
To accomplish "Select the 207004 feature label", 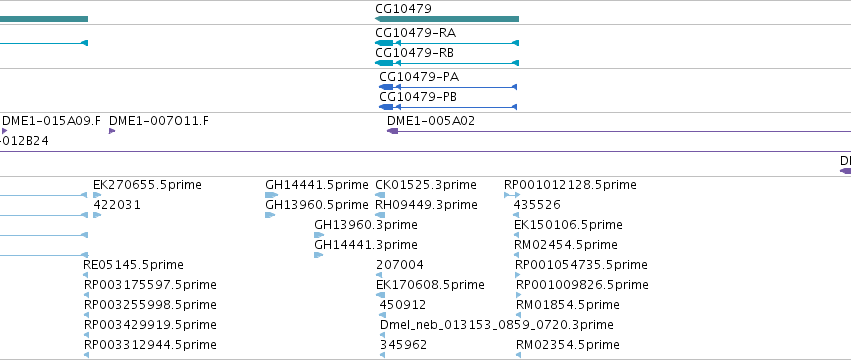I will click(400, 265).
